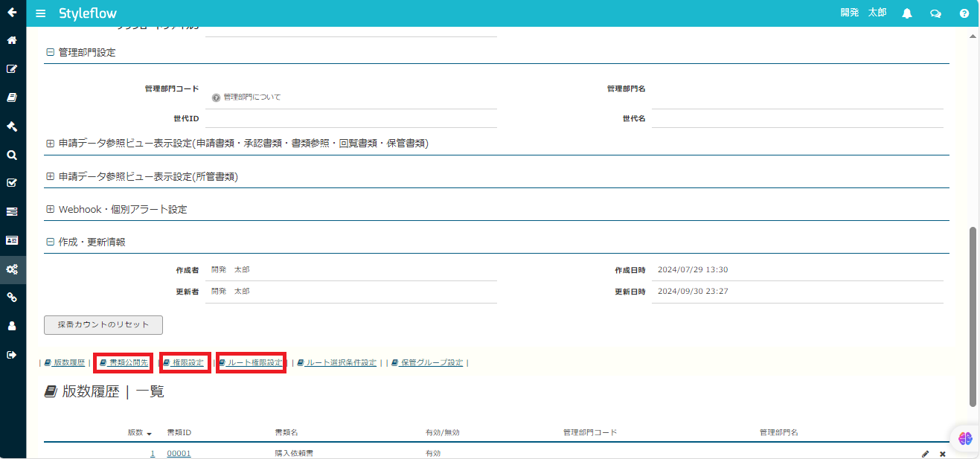Click the 管理部門コード column header
Viewport: 980px width, 459px height.
(x=590, y=432)
